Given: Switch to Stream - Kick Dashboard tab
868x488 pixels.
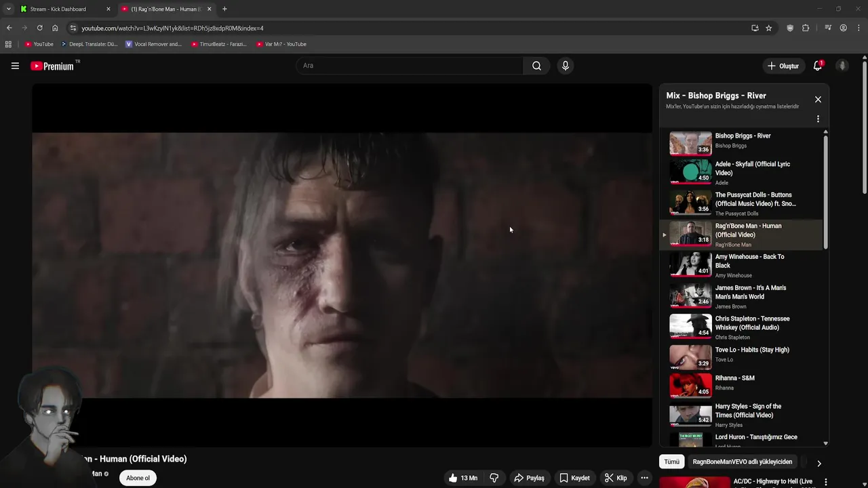Looking at the screenshot, I should [x=64, y=9].
